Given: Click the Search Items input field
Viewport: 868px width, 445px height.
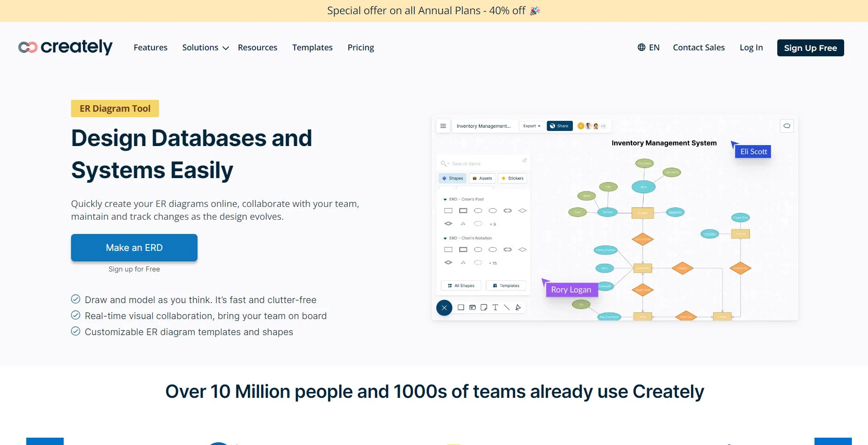Looking at the screenshot, I should point(484,163).
